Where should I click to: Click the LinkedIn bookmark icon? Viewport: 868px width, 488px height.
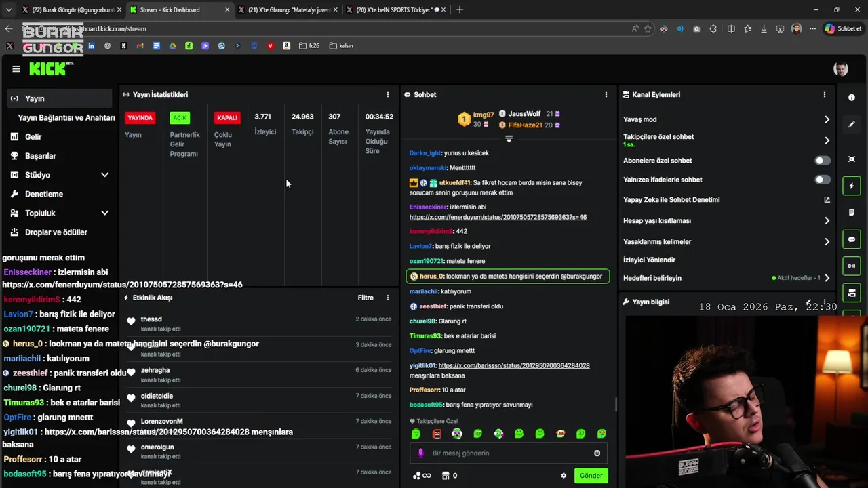(x=91, y=46)
